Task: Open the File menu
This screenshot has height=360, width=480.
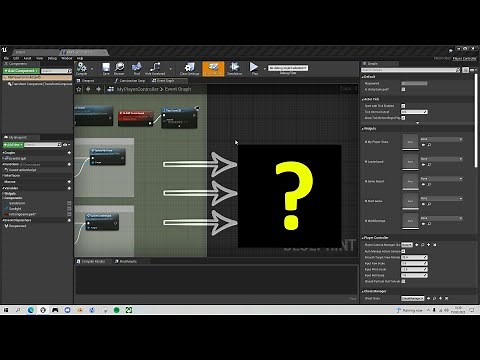Action: 6,58
